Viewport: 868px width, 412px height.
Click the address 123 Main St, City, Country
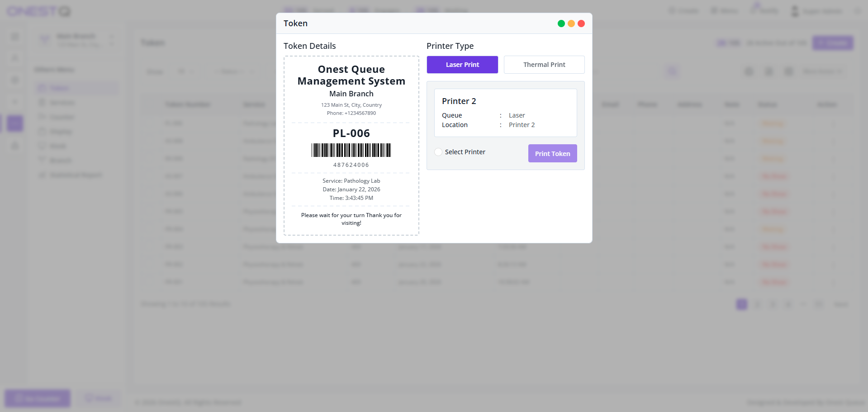click(x=351, y=105)
